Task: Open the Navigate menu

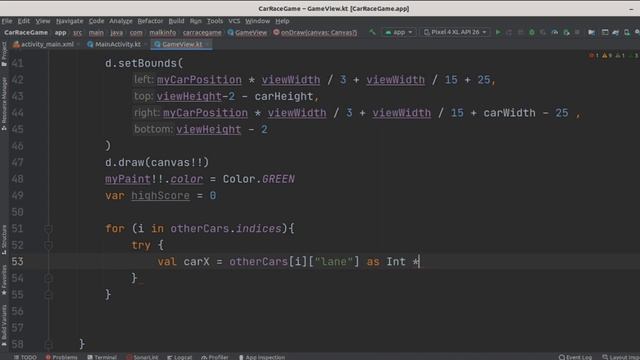Action: (x=69, y=21)
